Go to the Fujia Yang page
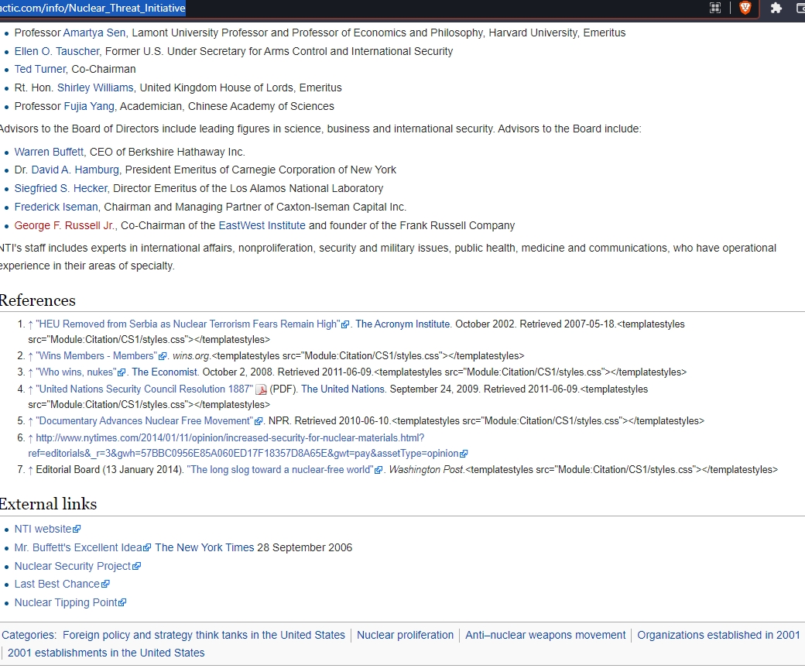Image resolution: width=805 pixels, height=672 pixels. tap(89, 106)
